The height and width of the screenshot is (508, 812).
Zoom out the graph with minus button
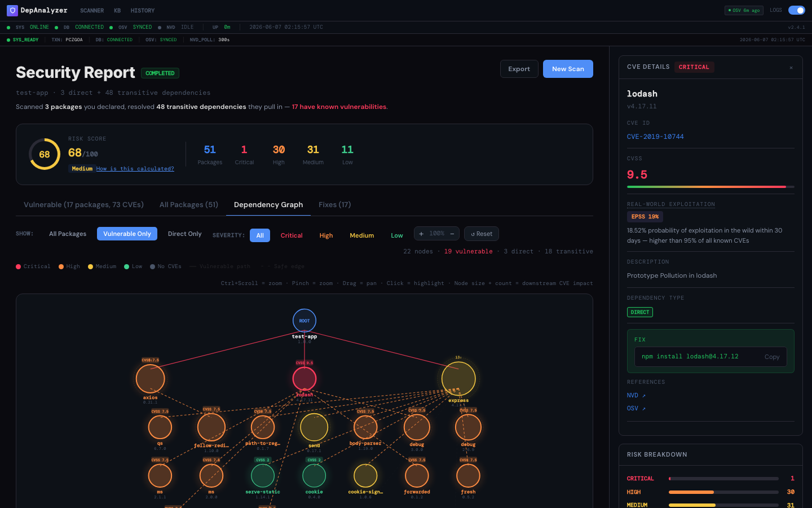452,234
